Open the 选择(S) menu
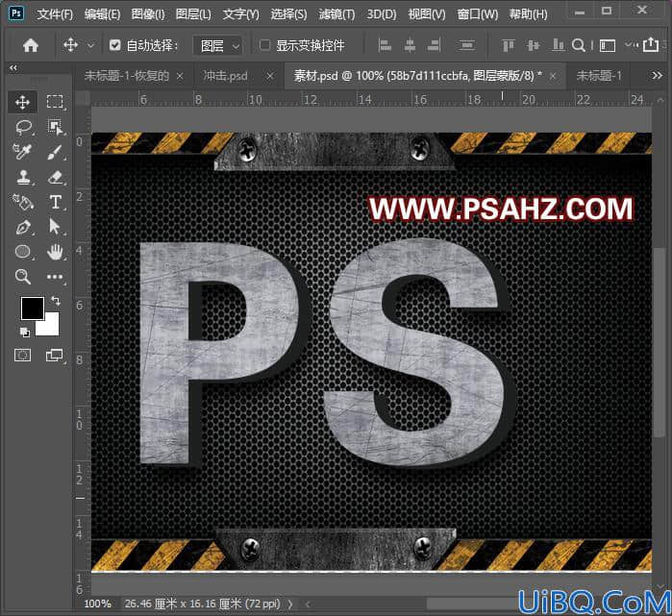The height and width of the screenshot is (616, 672). point(288,14)
